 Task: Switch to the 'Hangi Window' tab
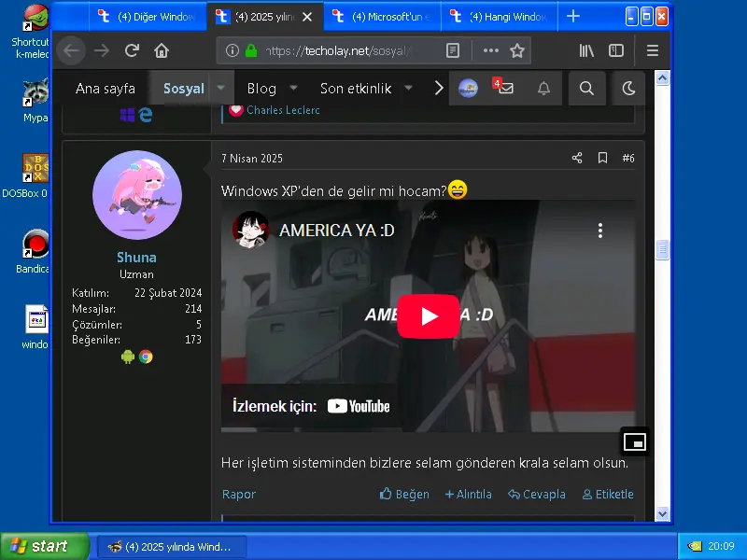click(500, 17)
